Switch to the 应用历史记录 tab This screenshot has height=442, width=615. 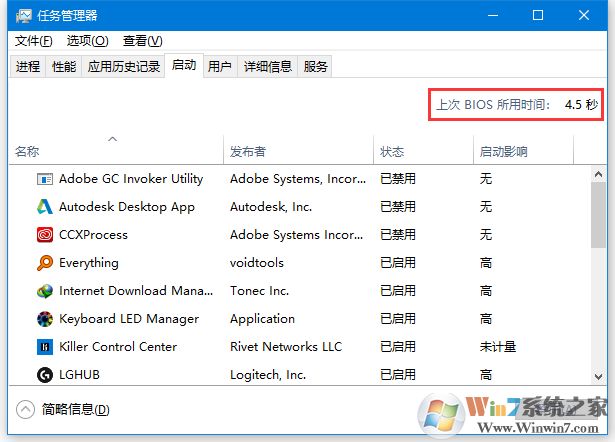tap(124, 66)
